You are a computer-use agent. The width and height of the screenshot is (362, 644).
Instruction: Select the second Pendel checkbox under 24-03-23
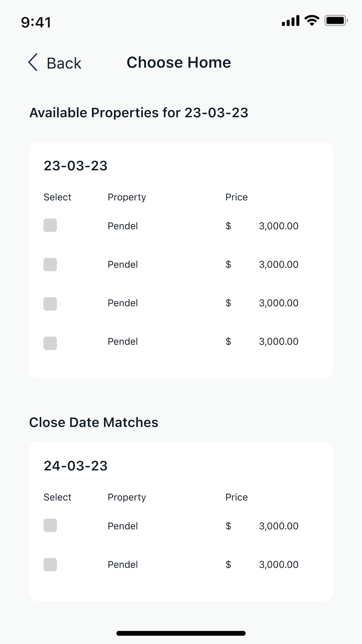coord(50,564)
